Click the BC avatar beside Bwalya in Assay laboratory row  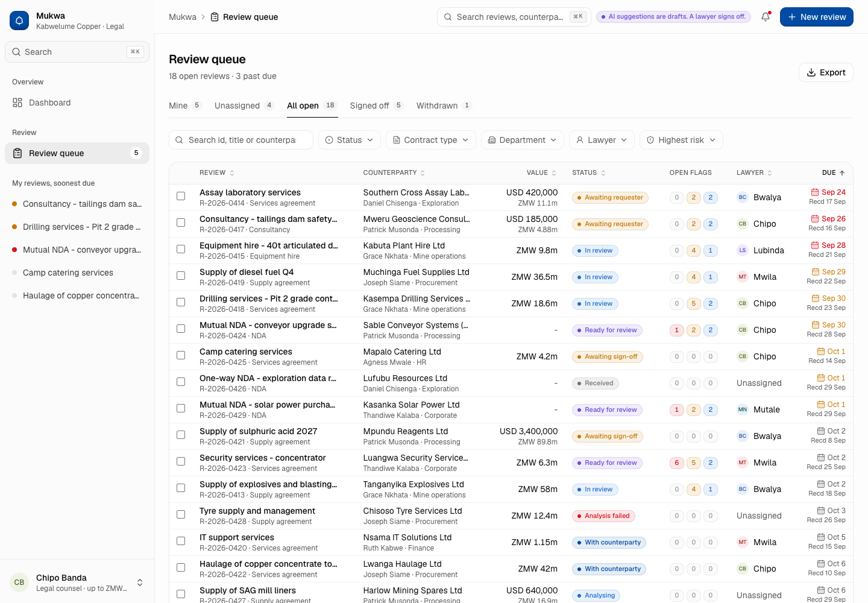click(743, 197)
